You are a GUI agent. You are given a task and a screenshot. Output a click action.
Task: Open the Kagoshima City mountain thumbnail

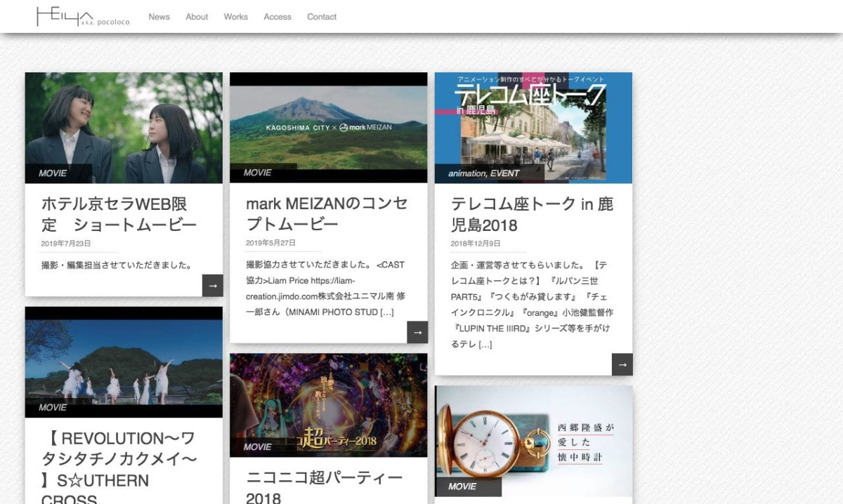point(329,128)
